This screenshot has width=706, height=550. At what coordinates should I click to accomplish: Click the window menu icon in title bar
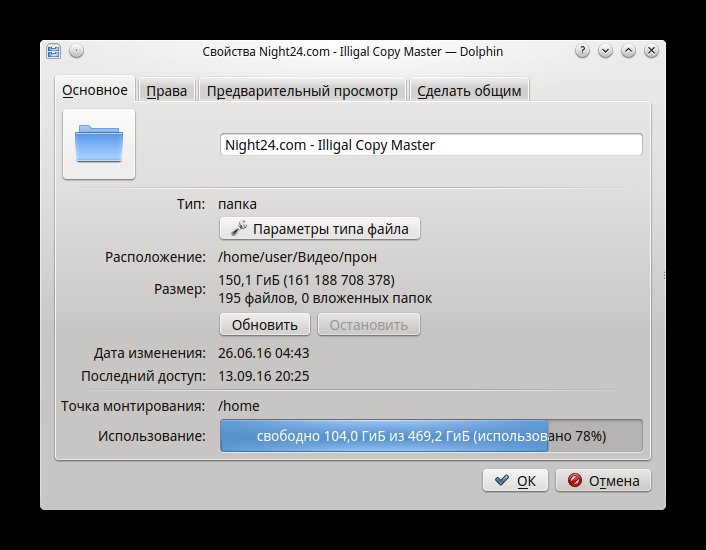53,51
